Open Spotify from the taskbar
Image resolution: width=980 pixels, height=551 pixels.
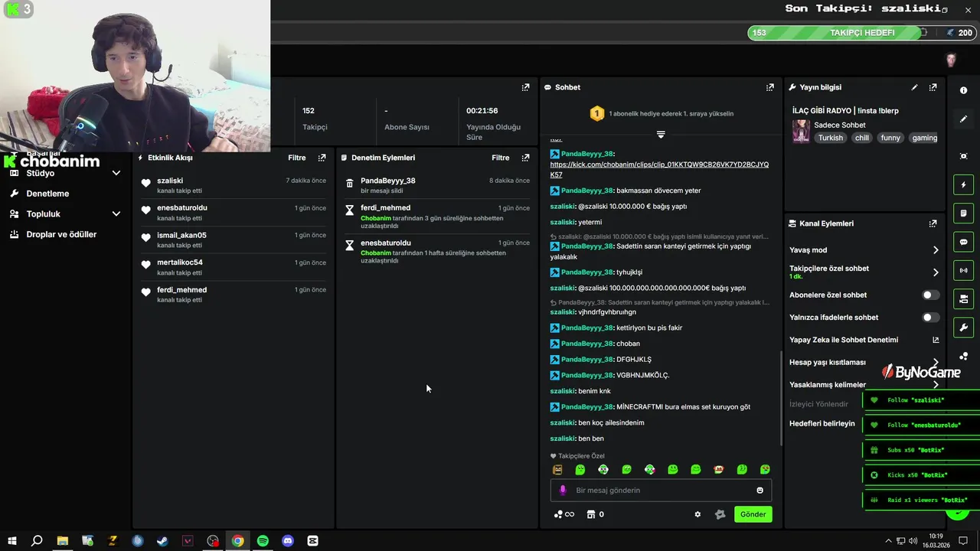pos(263,541)
